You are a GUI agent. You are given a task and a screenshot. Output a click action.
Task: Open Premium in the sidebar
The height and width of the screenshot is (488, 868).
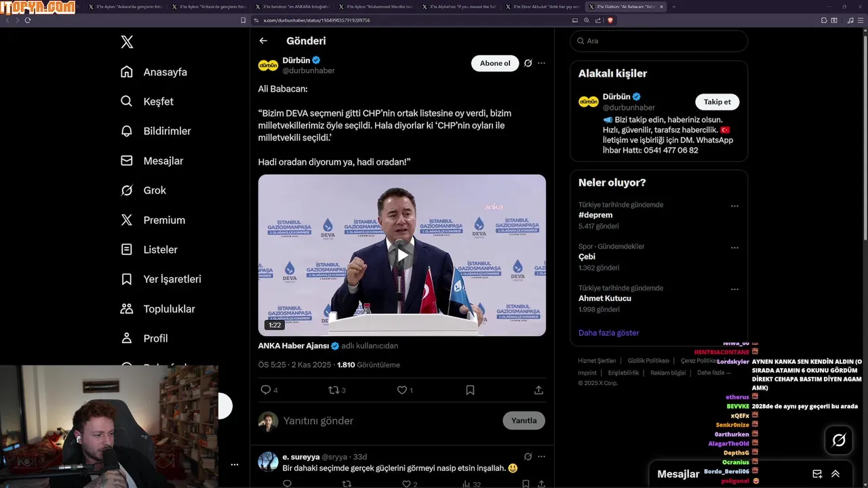[152, 220]
